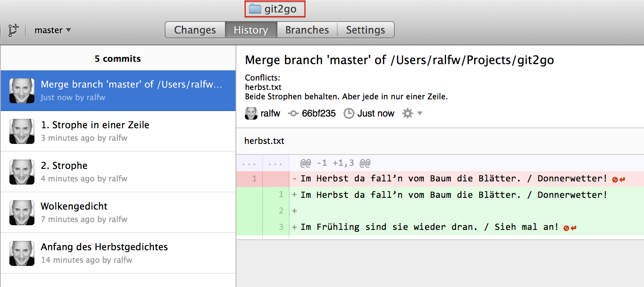
Task: Click new line number 3 in gutter
Action: tap(281, 227)
